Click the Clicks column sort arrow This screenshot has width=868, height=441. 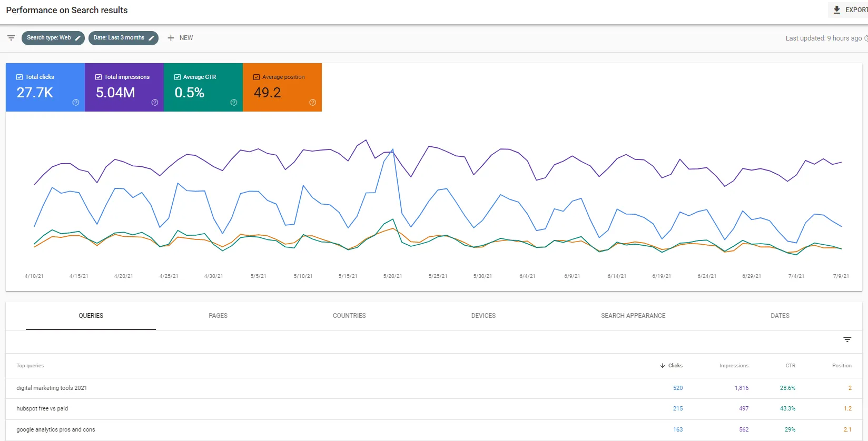pyautogui.click(x=663, y=366)
